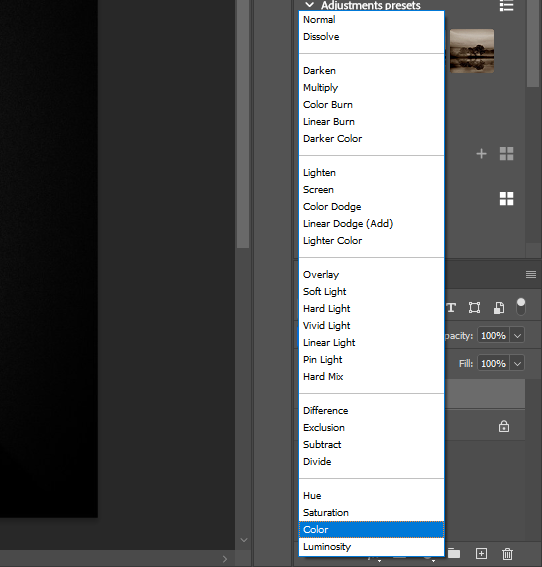Apply the sepia landscape adjustment preset thumbnail
542x567 pixels.
[x=472, y=51]
